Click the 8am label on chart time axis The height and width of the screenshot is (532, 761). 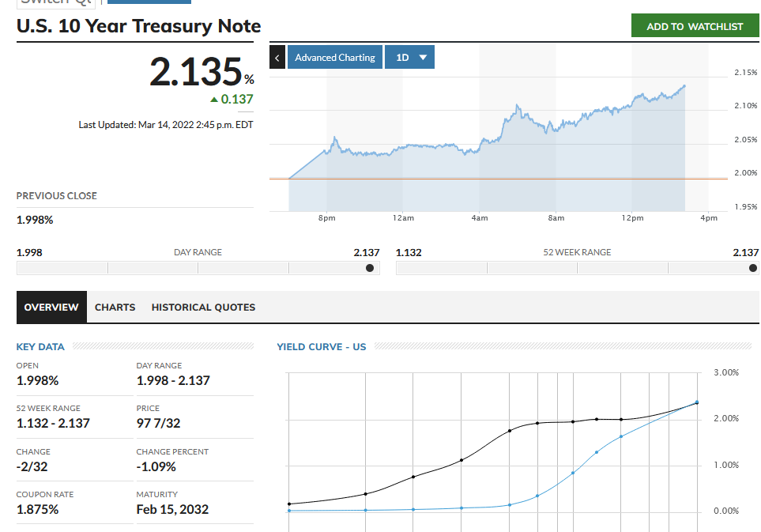556,218
